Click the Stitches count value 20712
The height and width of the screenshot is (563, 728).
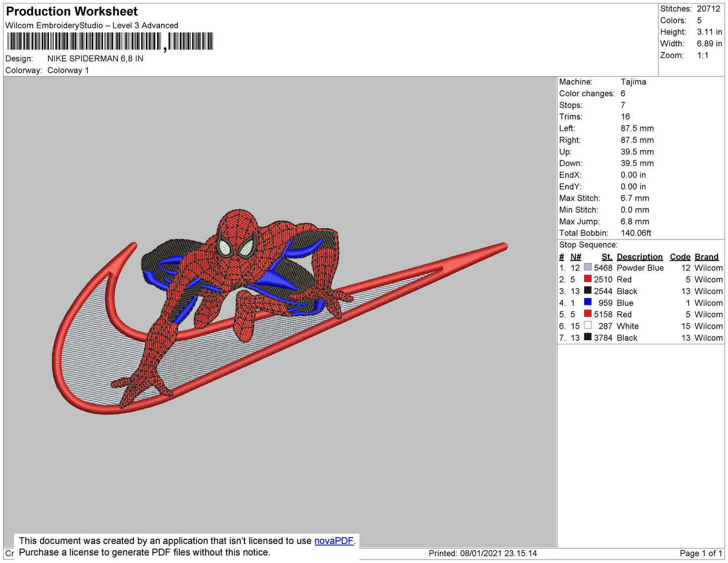tap(708, 9)
